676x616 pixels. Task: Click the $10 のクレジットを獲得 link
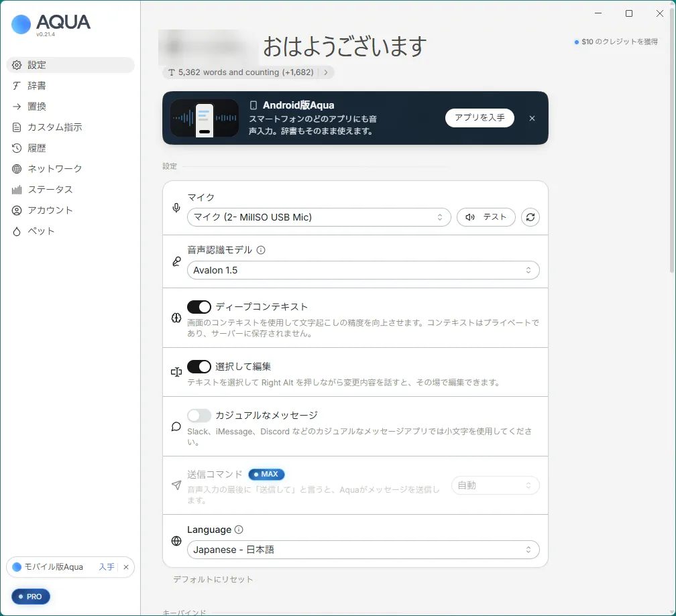[x=616, y=42]
